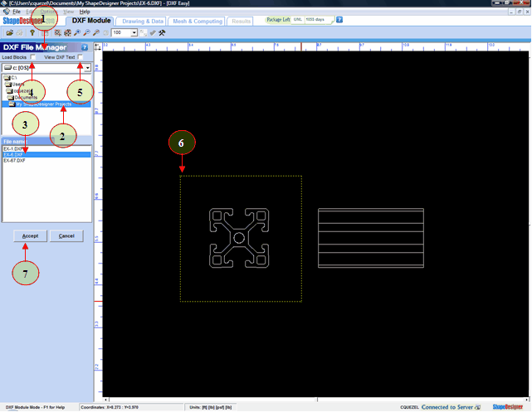This screenshot has height=412, width=532.
Task: Click the zoom value field showing 100
Action: pos(121,33)
